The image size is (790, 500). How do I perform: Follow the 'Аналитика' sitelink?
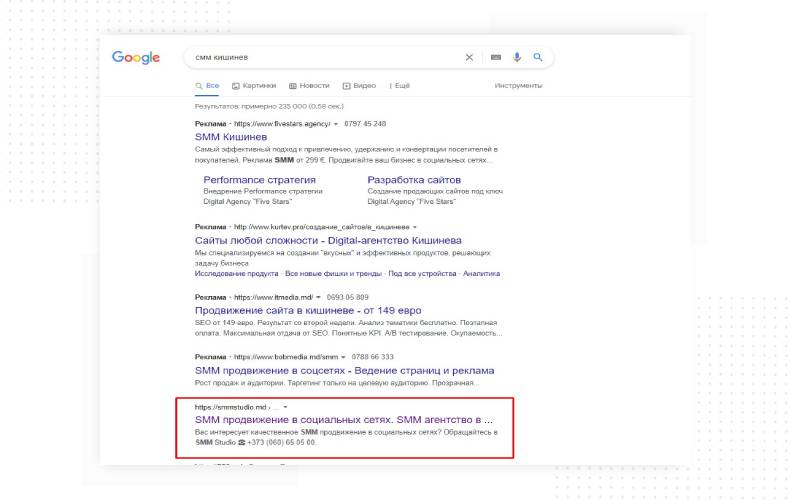pos(481,274)
